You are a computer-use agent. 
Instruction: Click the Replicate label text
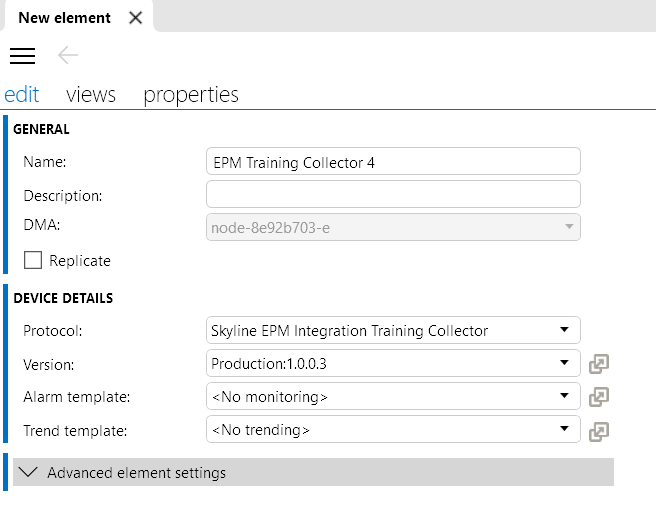pos(80,261)
